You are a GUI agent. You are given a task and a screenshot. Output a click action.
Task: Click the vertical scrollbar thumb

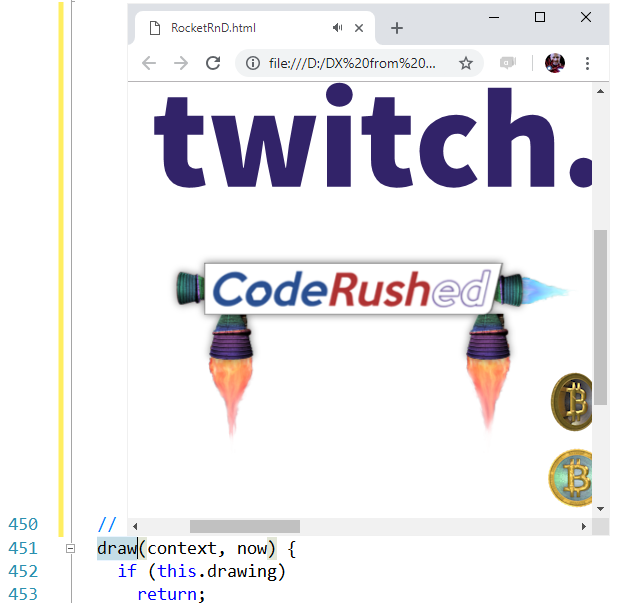click(x=600, y=317)
